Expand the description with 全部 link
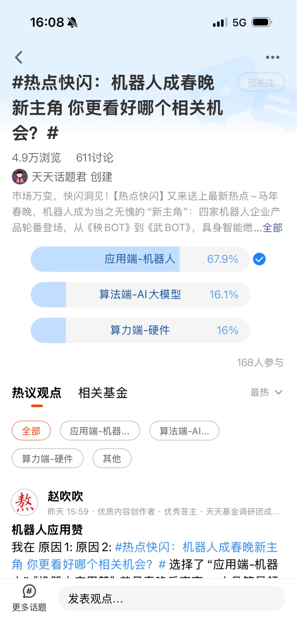This screenshot has height=644, width=297. coord(272,228)
